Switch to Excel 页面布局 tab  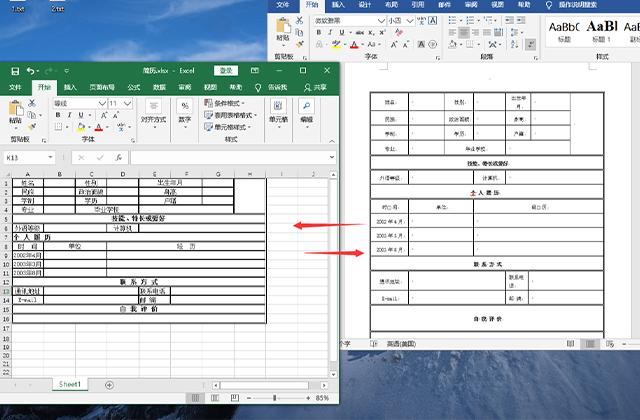pos(102,87)
